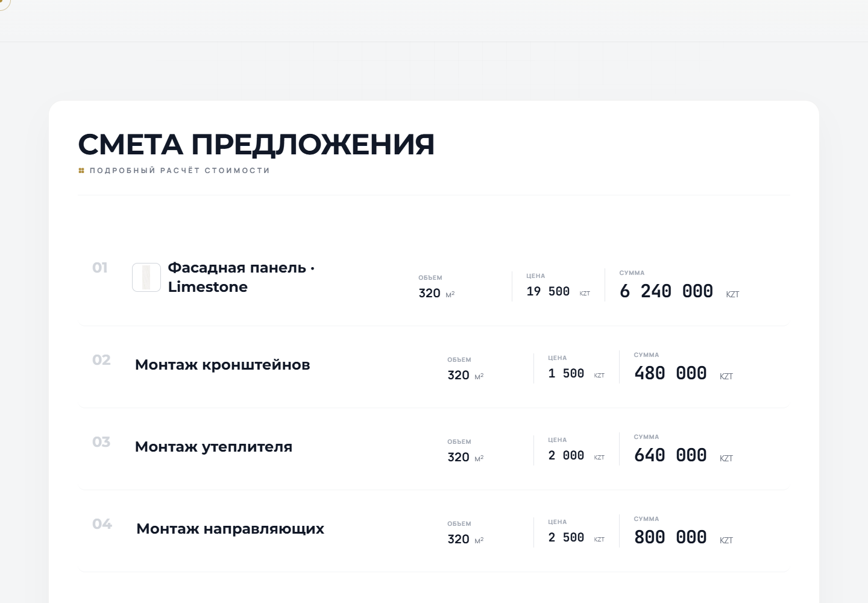Image resolution: width=868 pixels, height=603 pixels.
Task: Click row number 04
Action: point(102,524)
